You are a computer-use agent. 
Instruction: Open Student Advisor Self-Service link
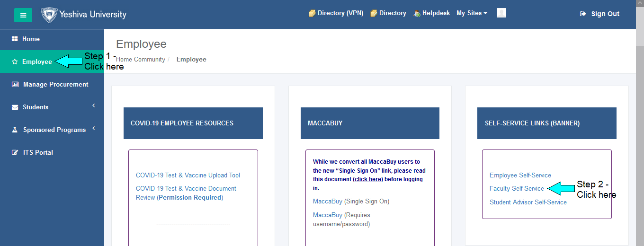pos(528,202)
